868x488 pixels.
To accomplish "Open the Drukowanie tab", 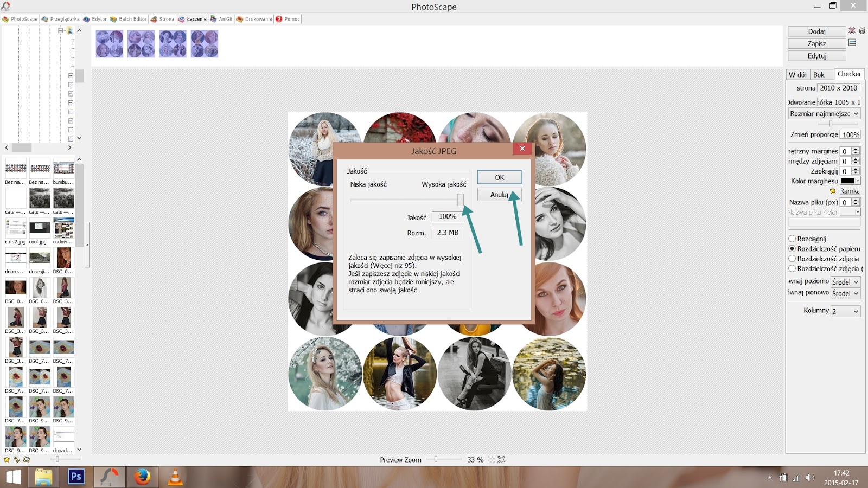I will click(x=254, y=19).
